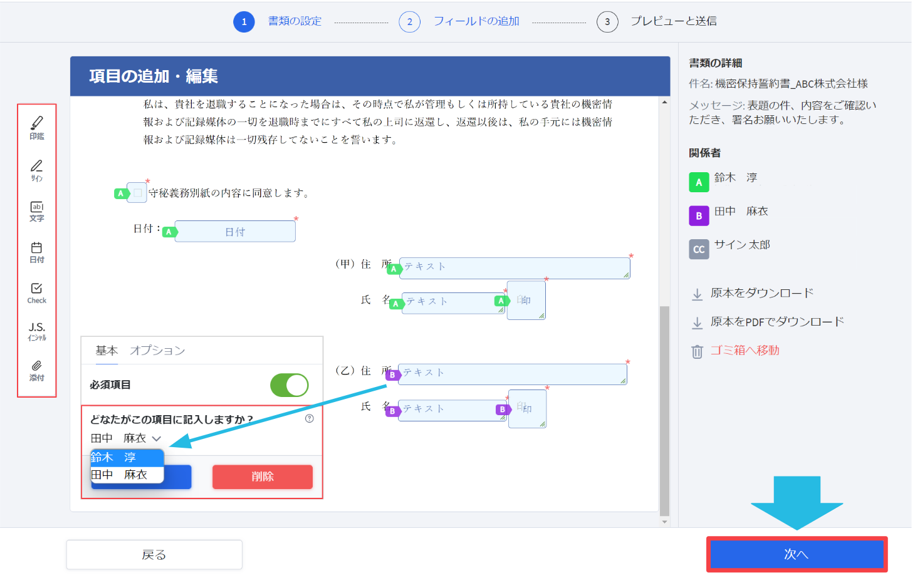Disable the 必須項目 required toggle
The height and width of the screenshot is (588, 915).
click(289, 385)
